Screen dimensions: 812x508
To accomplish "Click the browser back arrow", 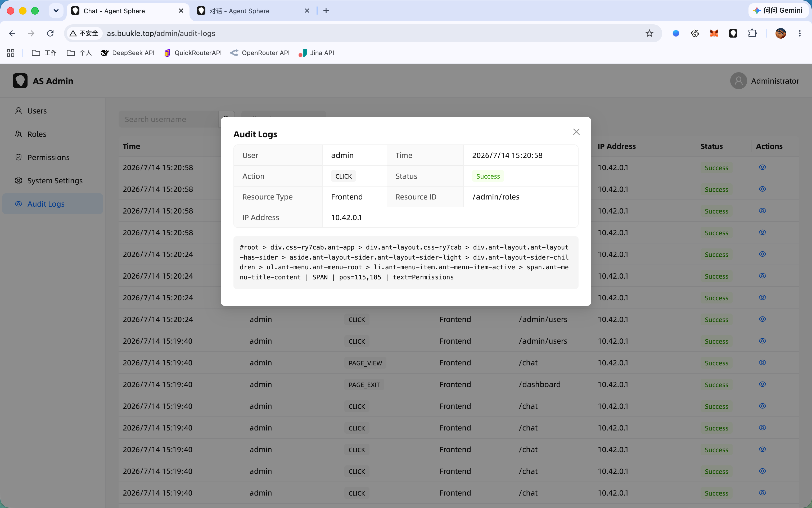I will click(12, 33).
